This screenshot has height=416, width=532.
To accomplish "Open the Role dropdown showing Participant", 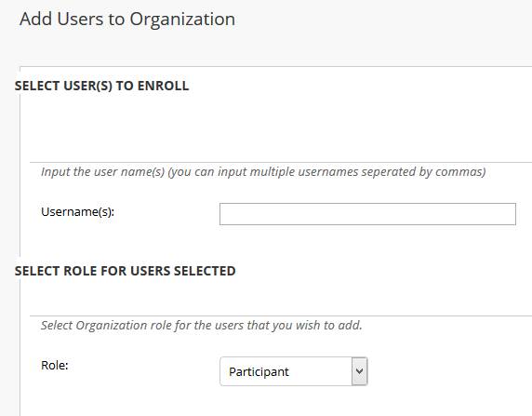I will [x=294, y=371].
